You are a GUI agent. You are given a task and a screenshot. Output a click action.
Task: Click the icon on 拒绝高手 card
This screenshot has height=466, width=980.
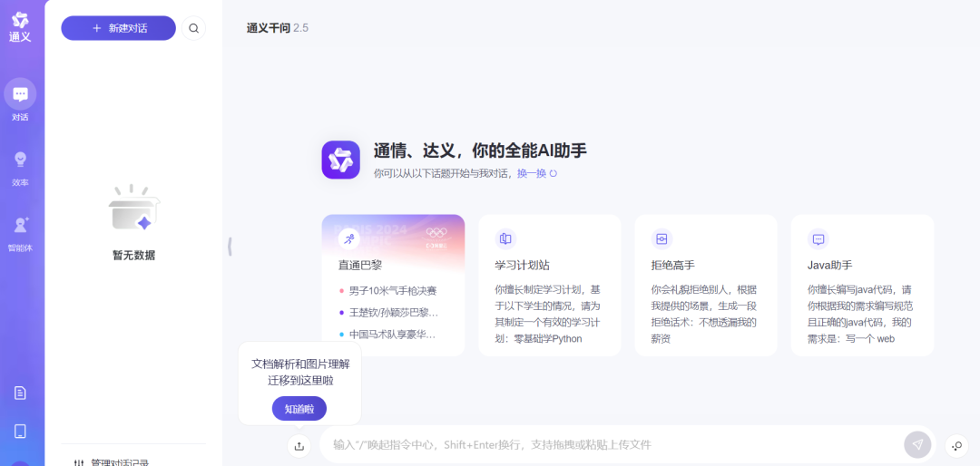[x=661, y=238]
